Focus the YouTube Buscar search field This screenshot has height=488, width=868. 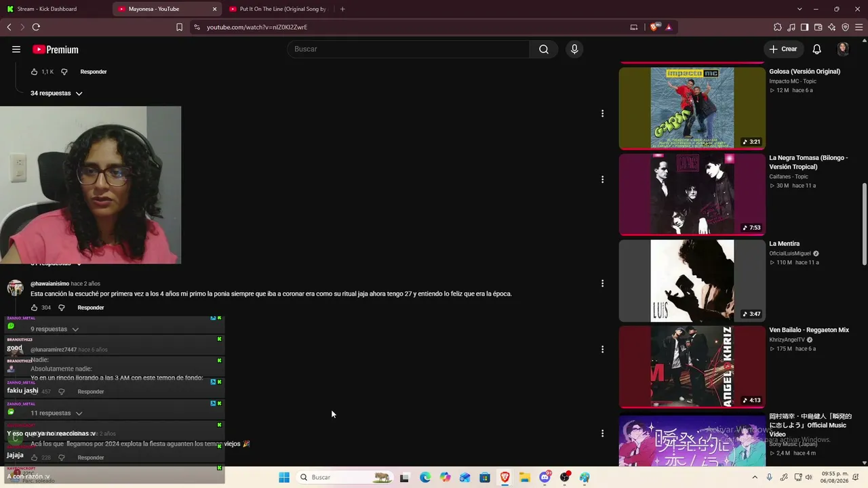[x=408, y=49]
